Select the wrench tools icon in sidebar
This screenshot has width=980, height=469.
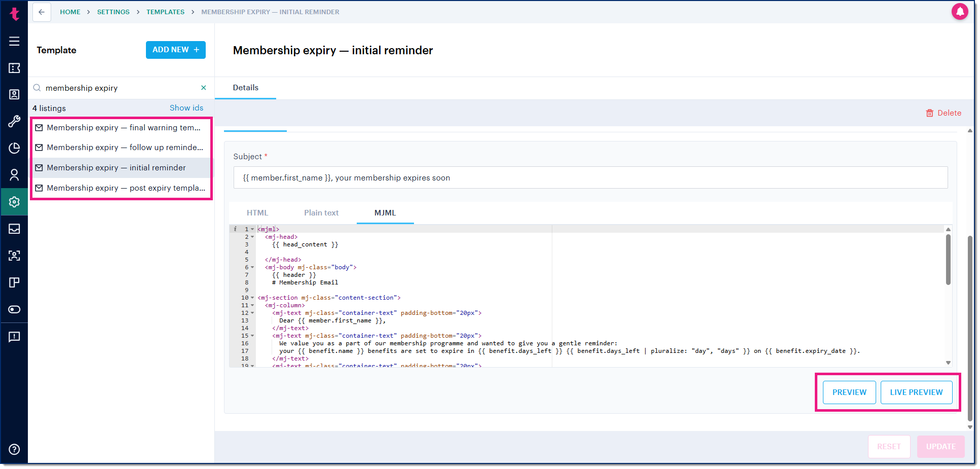coord(14,121)
